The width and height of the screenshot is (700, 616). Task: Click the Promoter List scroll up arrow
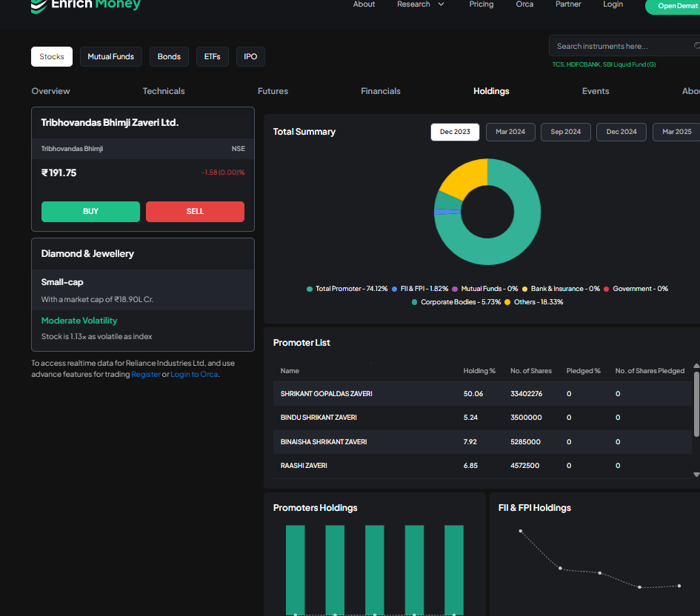click(696, 366)
